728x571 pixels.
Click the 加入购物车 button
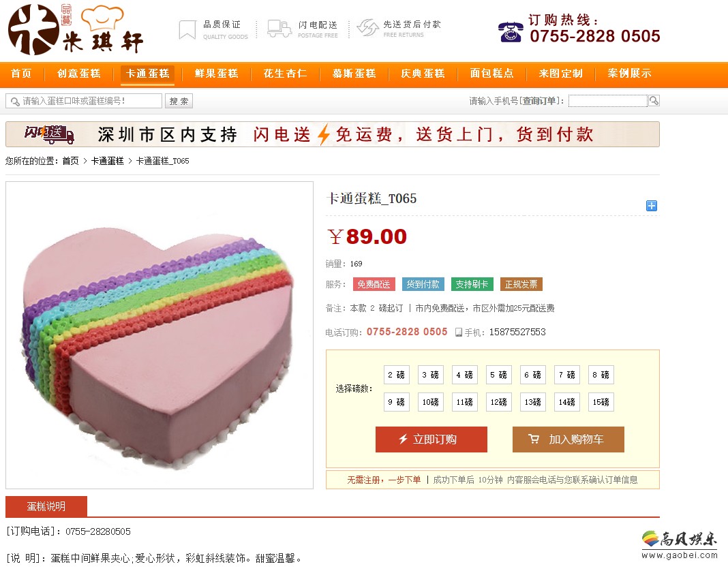[568, 439]
